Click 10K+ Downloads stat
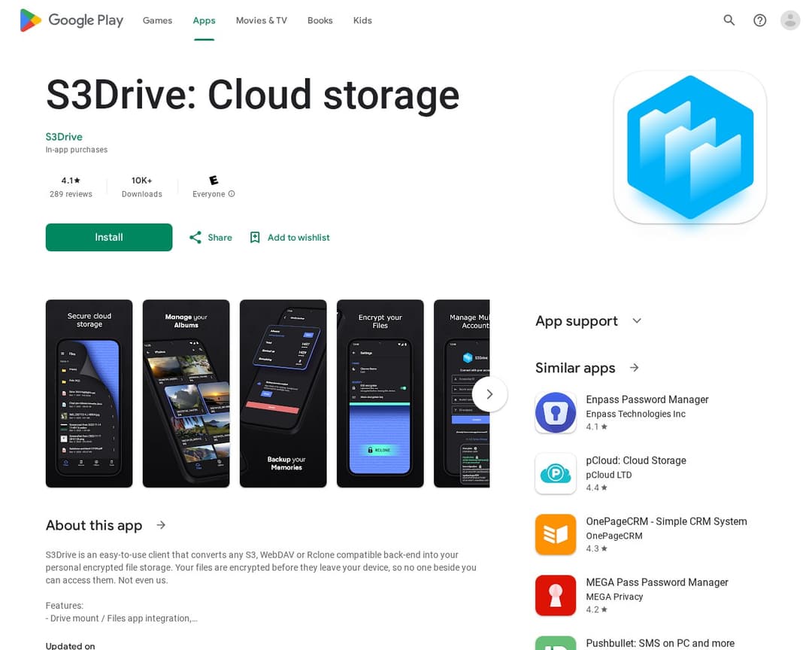Image resolution: width=812 pixels, height=650 pixels. tap(142, 187)
